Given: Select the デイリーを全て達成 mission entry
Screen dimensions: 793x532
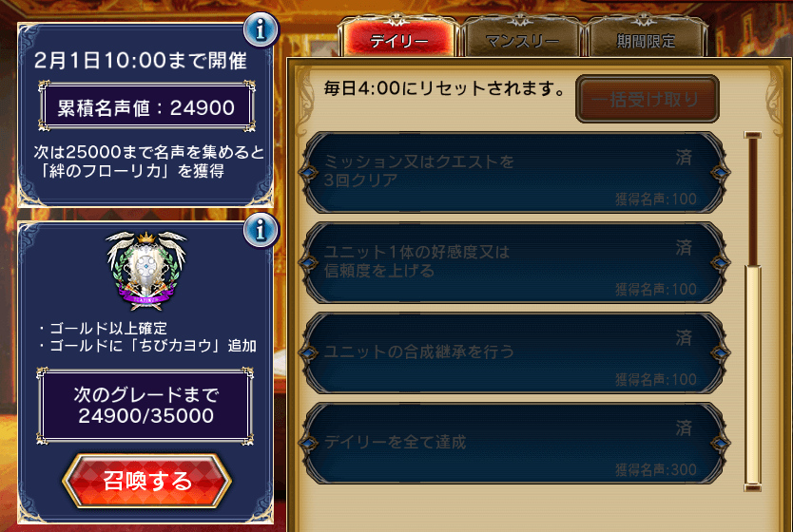Looking at the screenshot, I should click(514, 443).
